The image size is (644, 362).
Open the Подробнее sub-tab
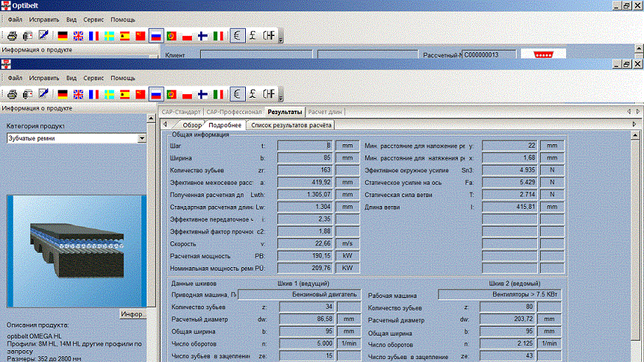point(224,125)
